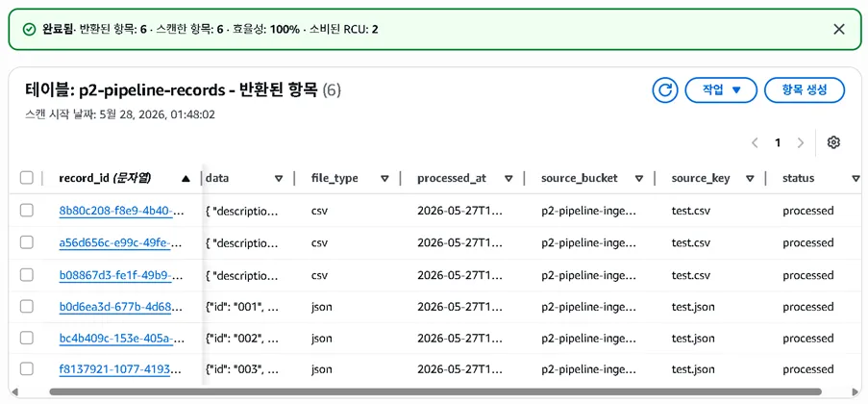Check the row for b08867d3-fe1f-49b9

(x=27, y=275)
